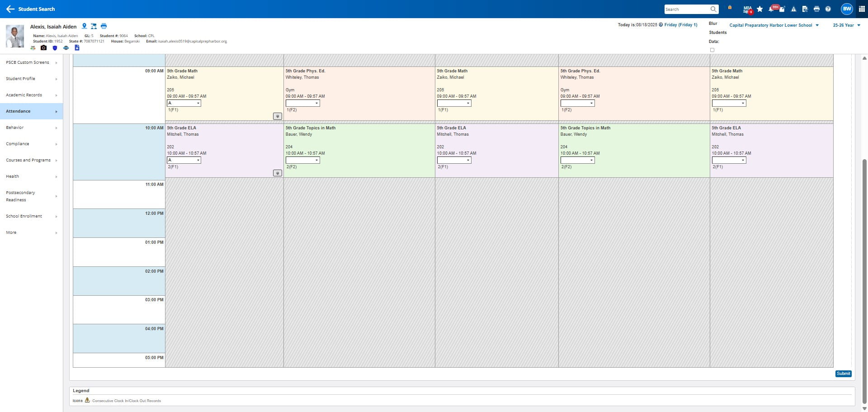
Task: Open the app grid launcher icon
Action: [862, 9]
